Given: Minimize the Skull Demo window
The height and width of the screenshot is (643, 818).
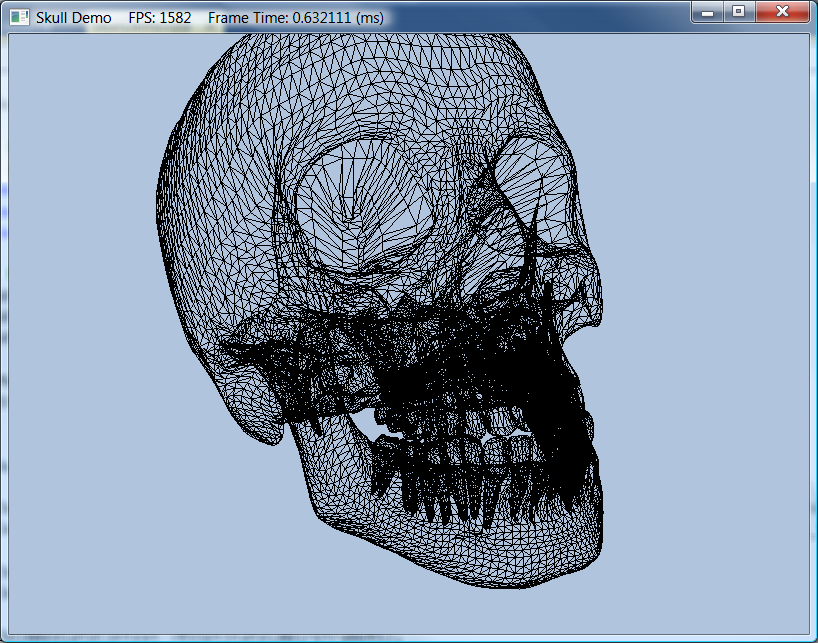Looking at the screenshot, I should (x=707, y=12).
